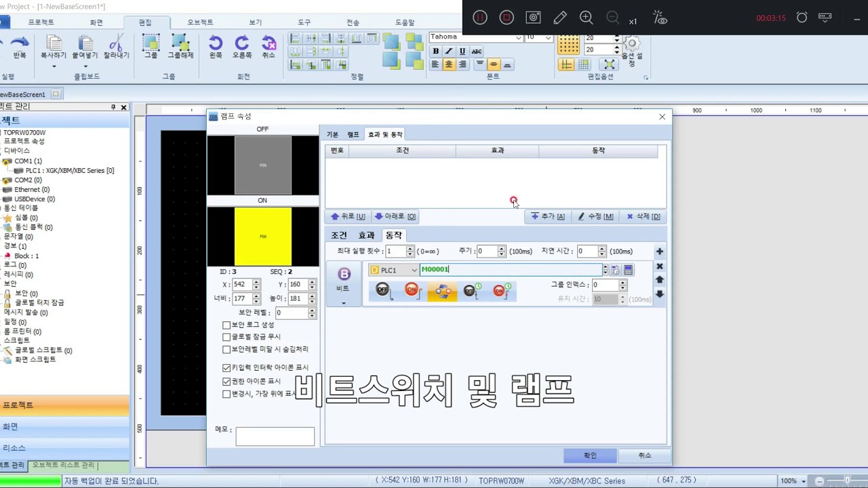Viewport: 868px width, 488px height.
Task: Rotate left with the 왼쪽 icon
Action: point(216,43)
